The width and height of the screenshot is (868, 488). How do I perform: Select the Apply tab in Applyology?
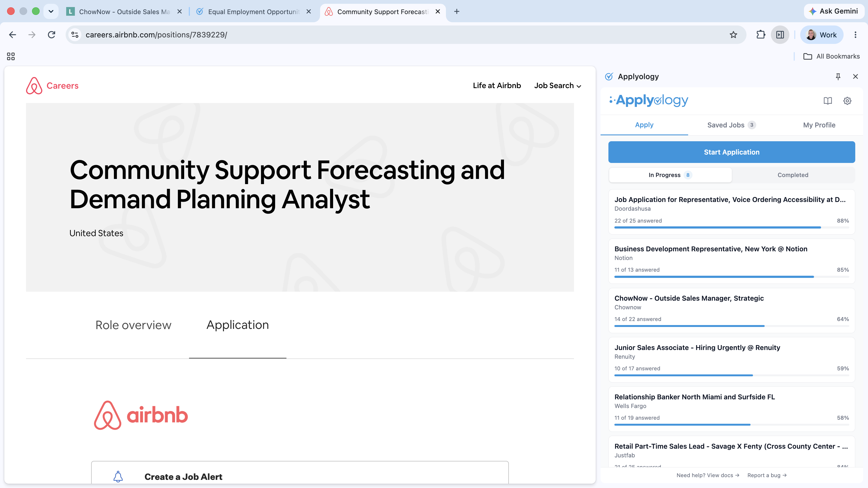coord(644,125)
